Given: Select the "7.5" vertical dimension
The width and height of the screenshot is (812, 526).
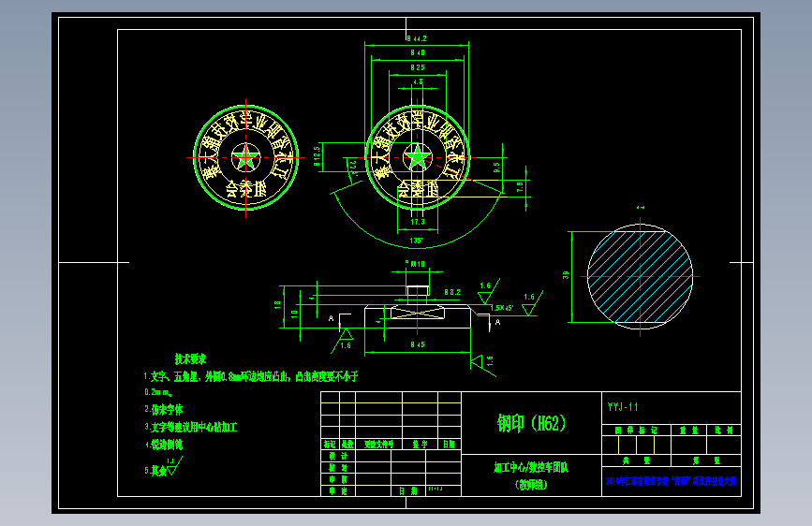Looking at the screenshot, I should click(520, 187).
